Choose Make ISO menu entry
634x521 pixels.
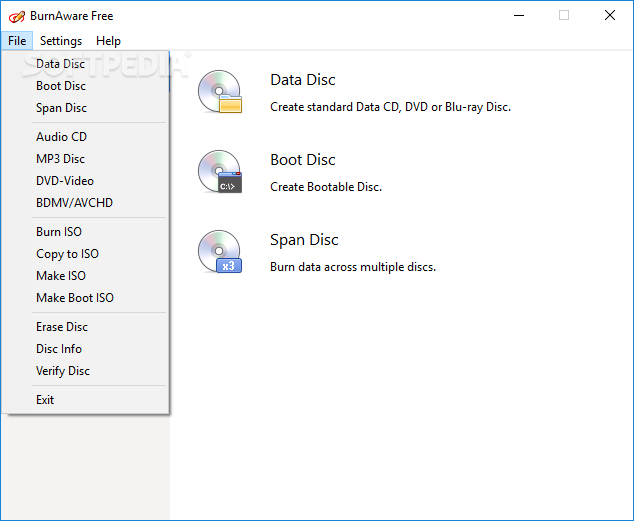85,276
